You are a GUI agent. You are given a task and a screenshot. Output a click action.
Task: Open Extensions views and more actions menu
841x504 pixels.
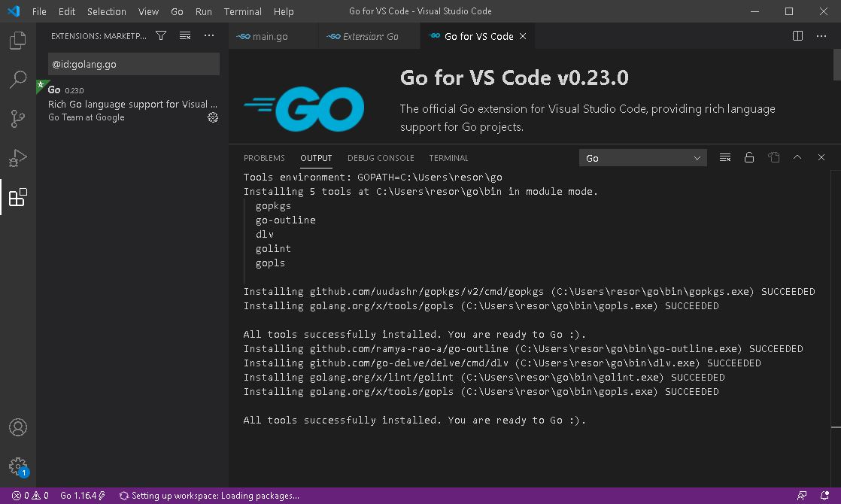tap(209, 36)
